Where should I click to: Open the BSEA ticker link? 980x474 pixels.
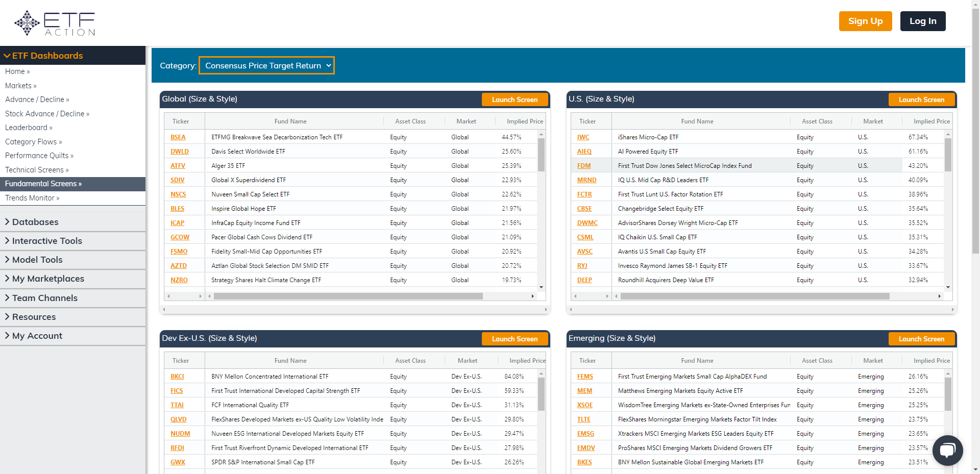coord(178,137)
